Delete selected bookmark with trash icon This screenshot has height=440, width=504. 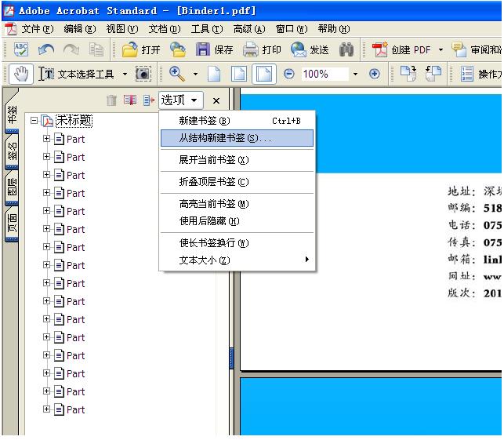coord(111,100)
